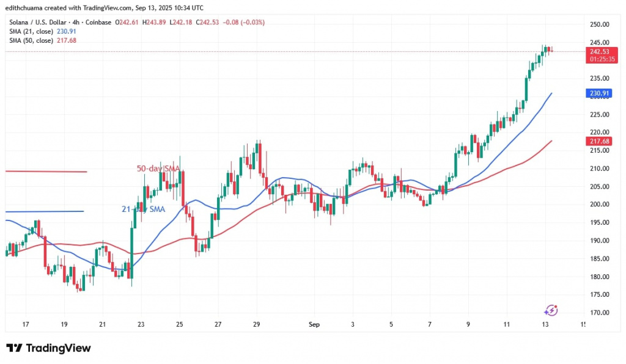Click the red 217.68 SMA price tag

[x=600, y=141]
